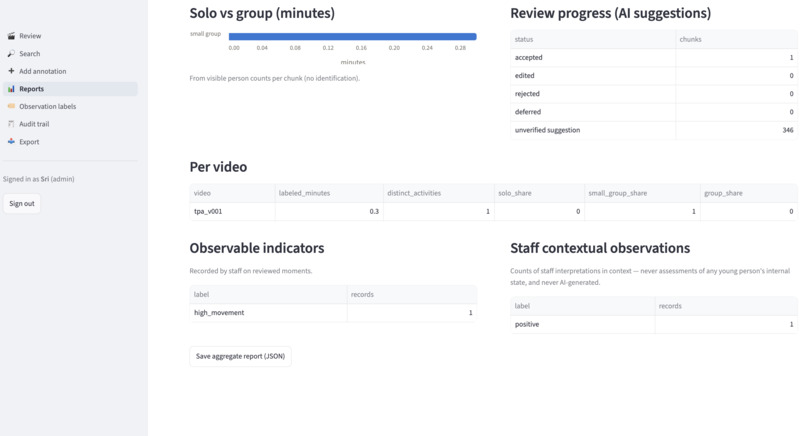Click the Solo vs group (minutes) heading
Image resolution: width=806 pixels, height=436 pixels.
[x=262, y=13]
